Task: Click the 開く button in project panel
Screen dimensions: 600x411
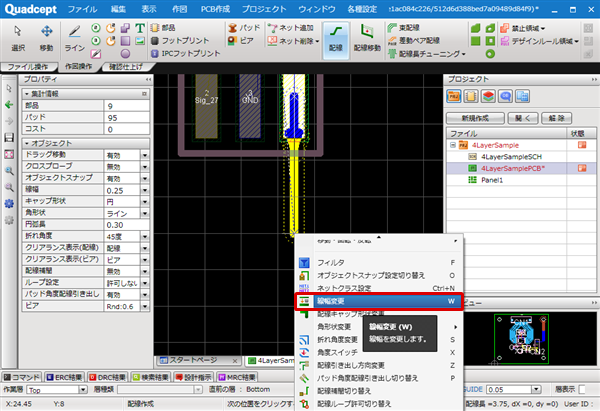Action: pyautogui.click(x=523, y=118)
